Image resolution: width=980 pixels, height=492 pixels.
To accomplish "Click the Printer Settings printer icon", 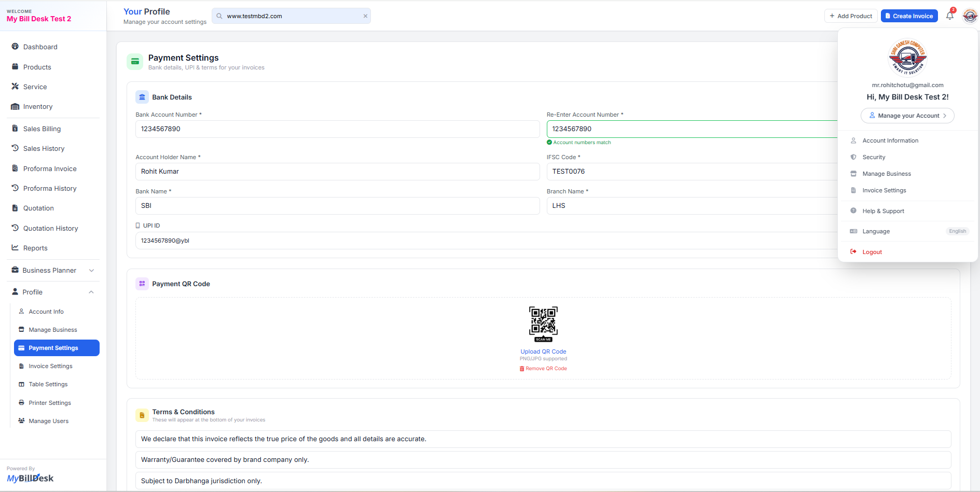I will [x=21, y=402].
